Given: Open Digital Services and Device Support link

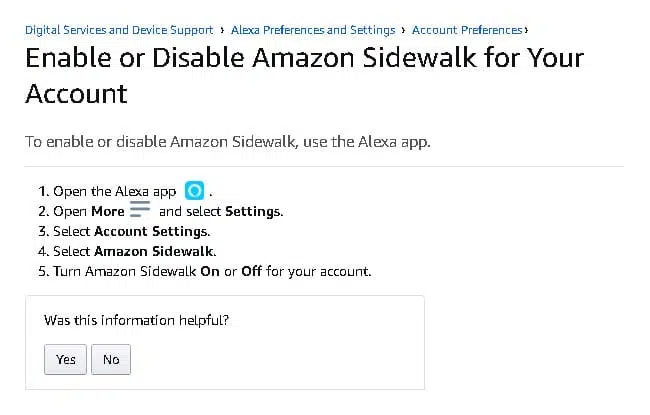Looking at the screenshot, I should click(119, 30).
